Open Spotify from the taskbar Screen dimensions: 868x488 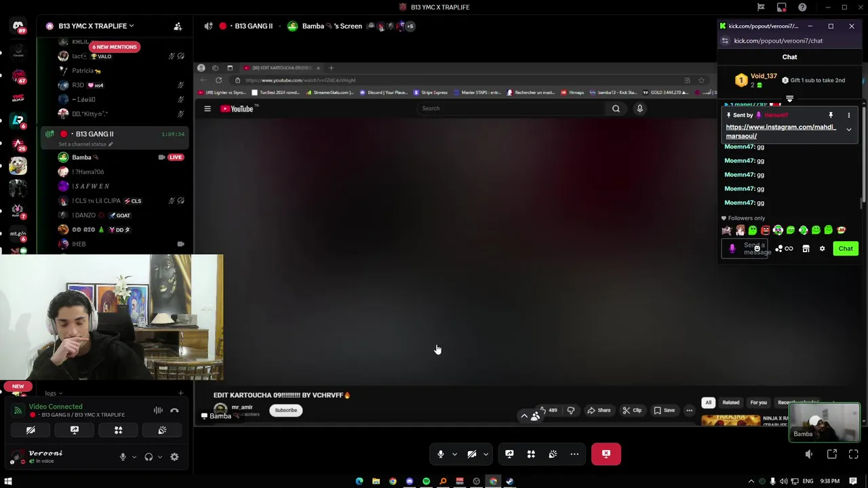point(426,481)
